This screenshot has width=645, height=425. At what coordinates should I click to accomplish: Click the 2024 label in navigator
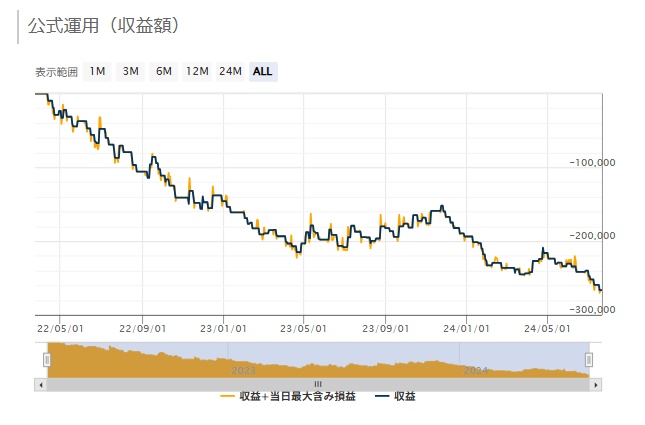click(x=476, y=370)
